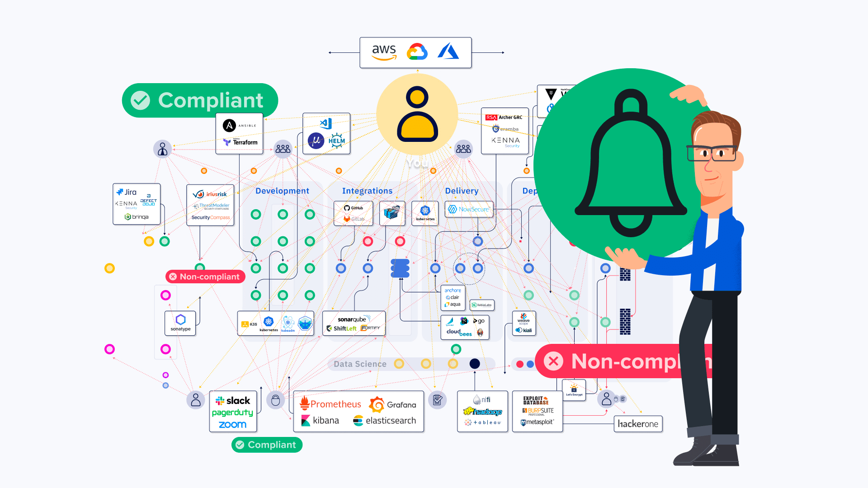
Task: Click the Visual Studio Code logo
Action: click(326, 123)
